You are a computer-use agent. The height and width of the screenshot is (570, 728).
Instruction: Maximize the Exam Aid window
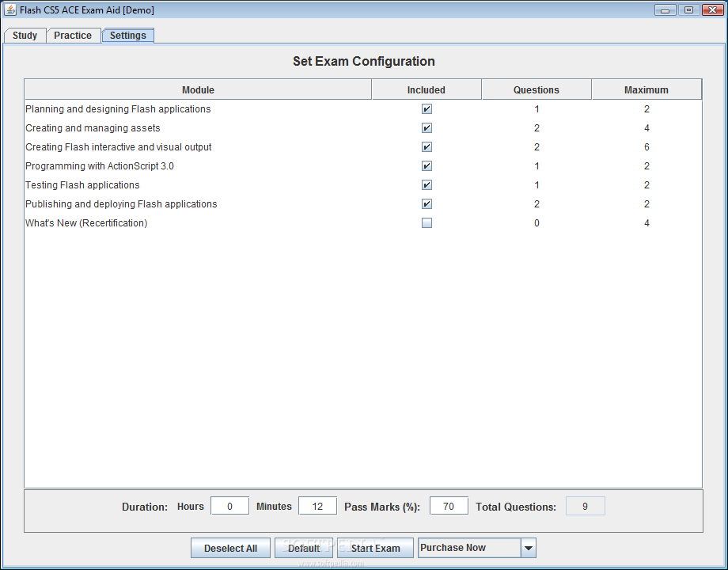(x=688, y=9)
